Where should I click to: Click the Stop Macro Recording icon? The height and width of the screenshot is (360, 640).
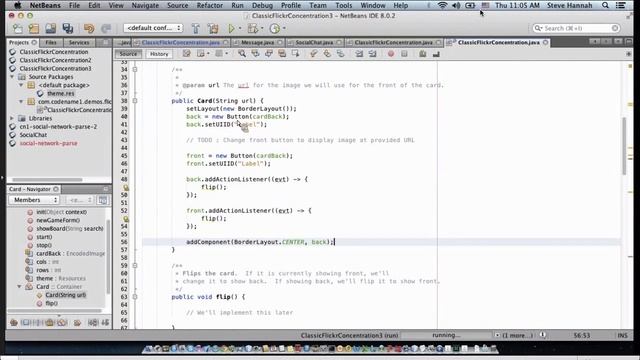[x=404, y=54]
